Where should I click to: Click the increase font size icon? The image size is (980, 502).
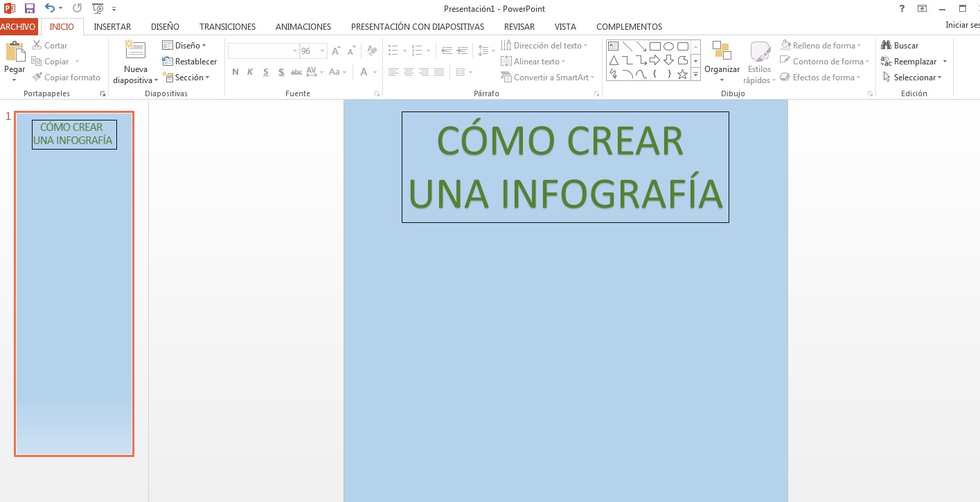tap(336, 51)
